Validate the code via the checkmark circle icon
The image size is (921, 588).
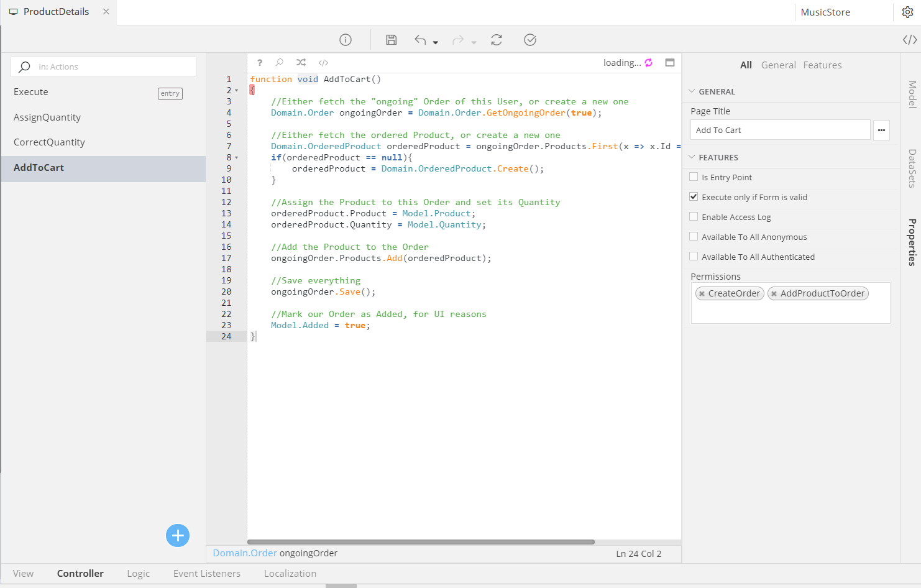(529, 39)
